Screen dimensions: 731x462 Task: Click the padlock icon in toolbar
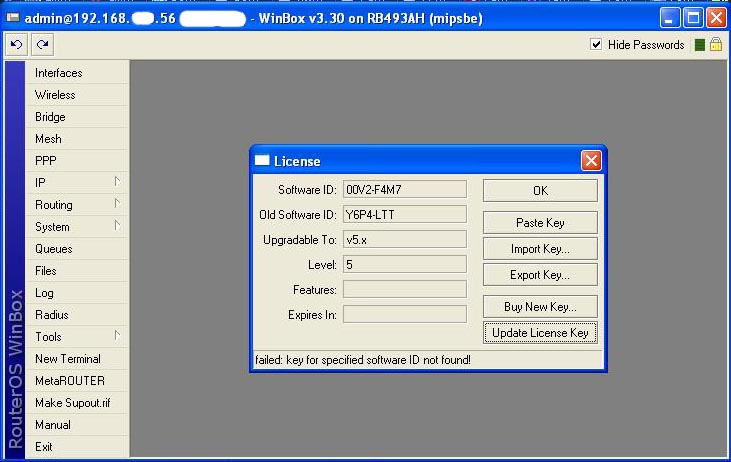coord(716,45)
